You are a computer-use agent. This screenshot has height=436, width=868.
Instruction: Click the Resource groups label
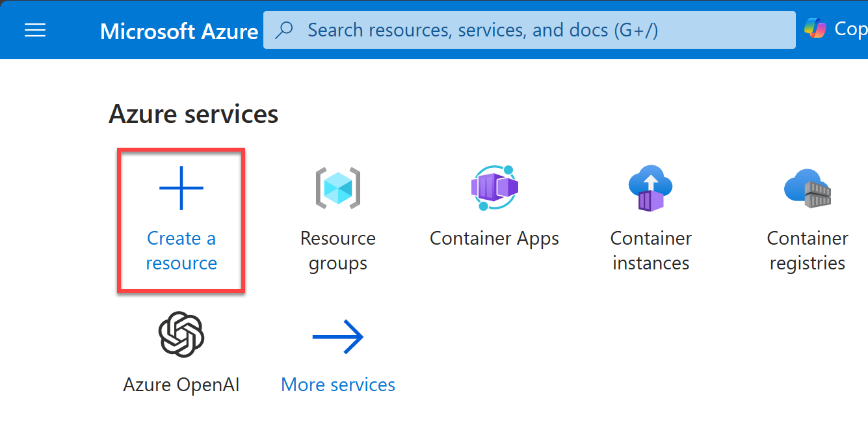click(x=337, y=251)
